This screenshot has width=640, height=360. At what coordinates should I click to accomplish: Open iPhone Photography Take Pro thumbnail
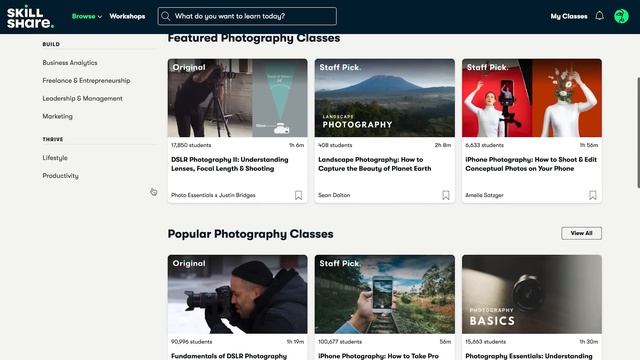[x=384, y=294]
